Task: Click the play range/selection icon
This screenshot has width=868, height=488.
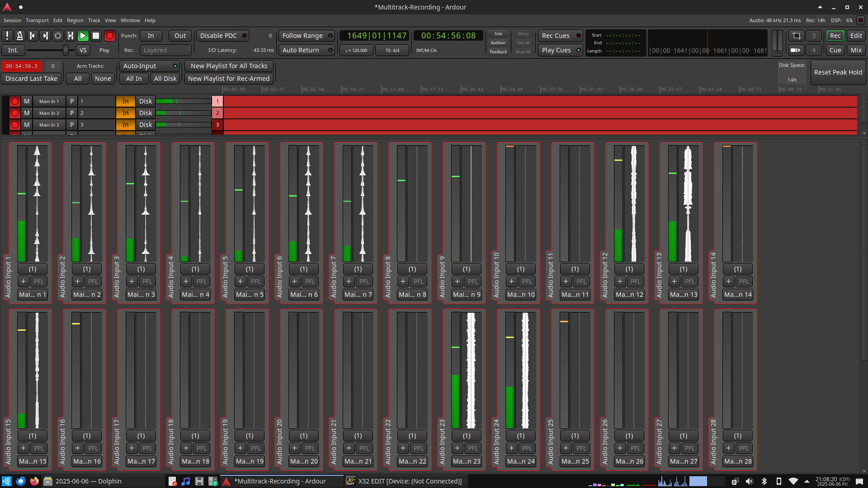Action: tap(70, 36)
